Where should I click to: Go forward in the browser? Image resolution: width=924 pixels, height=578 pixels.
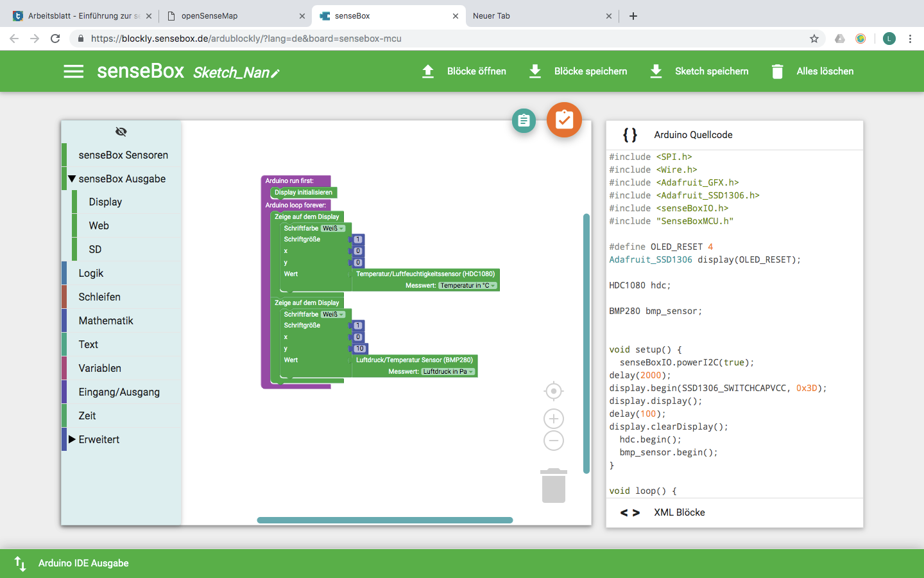35,39
